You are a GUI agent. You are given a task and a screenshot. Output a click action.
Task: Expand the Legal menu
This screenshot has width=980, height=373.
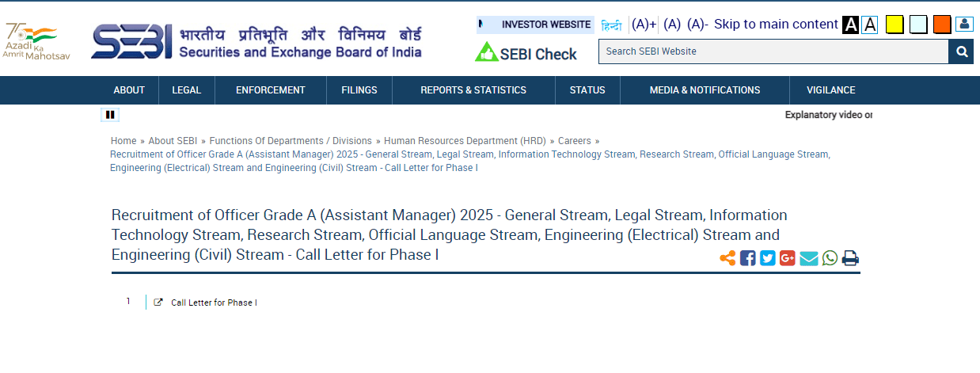click(x=186, y=90)
